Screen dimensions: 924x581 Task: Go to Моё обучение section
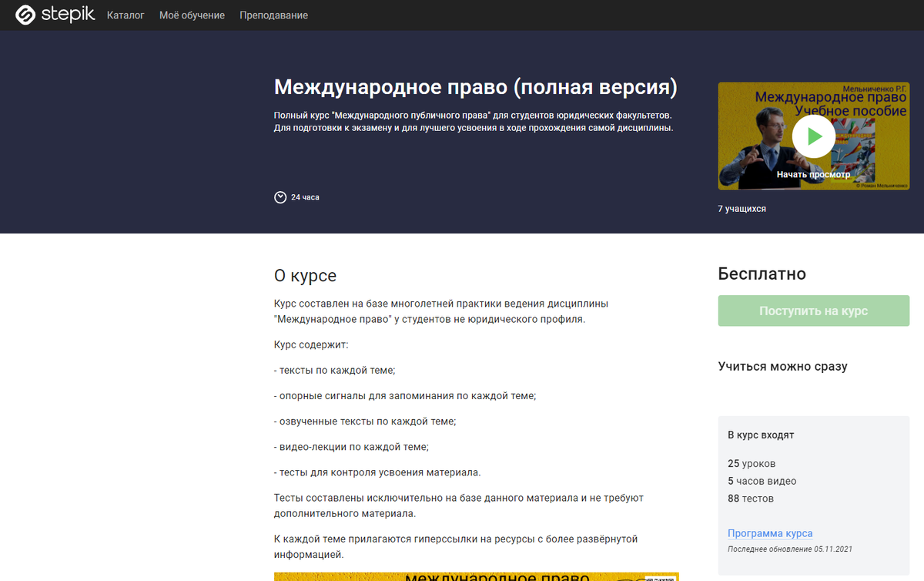[192, 15]
